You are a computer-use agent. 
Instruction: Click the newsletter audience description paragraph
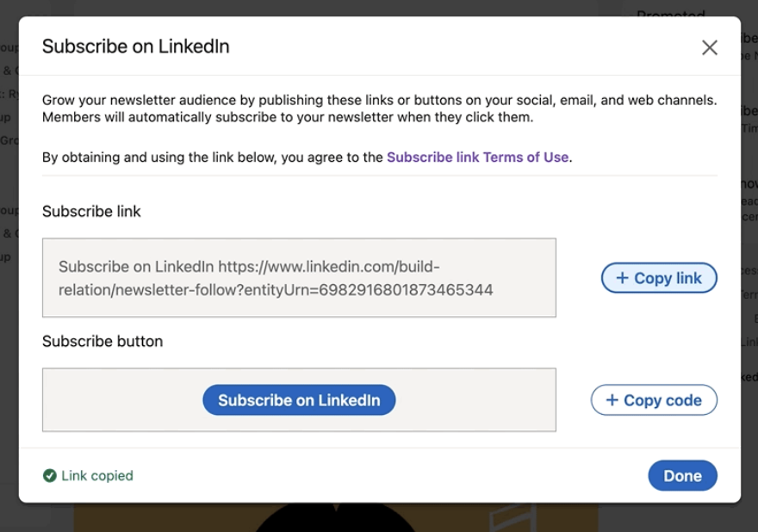click(379, 108)
